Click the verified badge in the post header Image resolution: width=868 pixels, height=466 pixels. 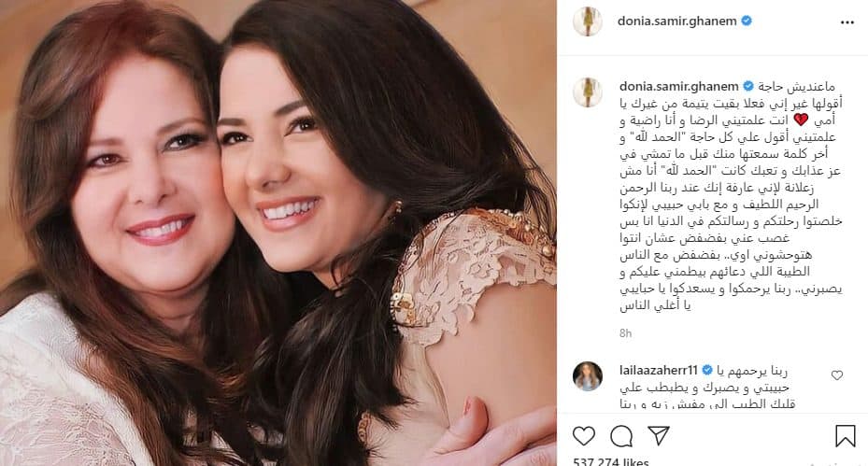click(x=747, y=21)
